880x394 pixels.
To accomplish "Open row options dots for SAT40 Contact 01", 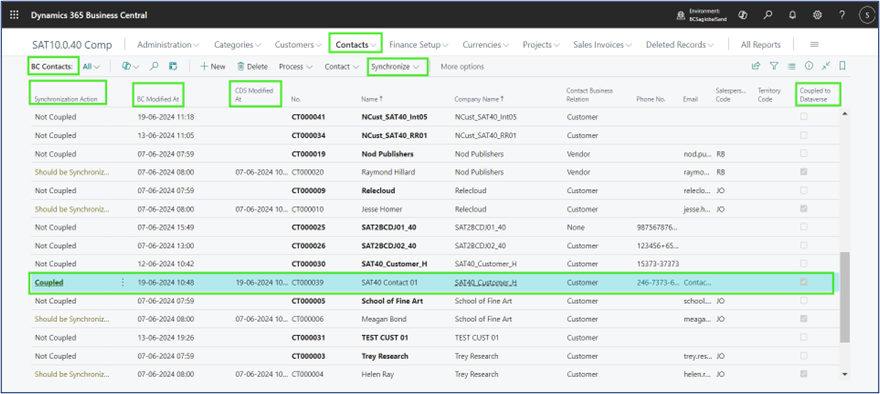I will tap(123, 283).
